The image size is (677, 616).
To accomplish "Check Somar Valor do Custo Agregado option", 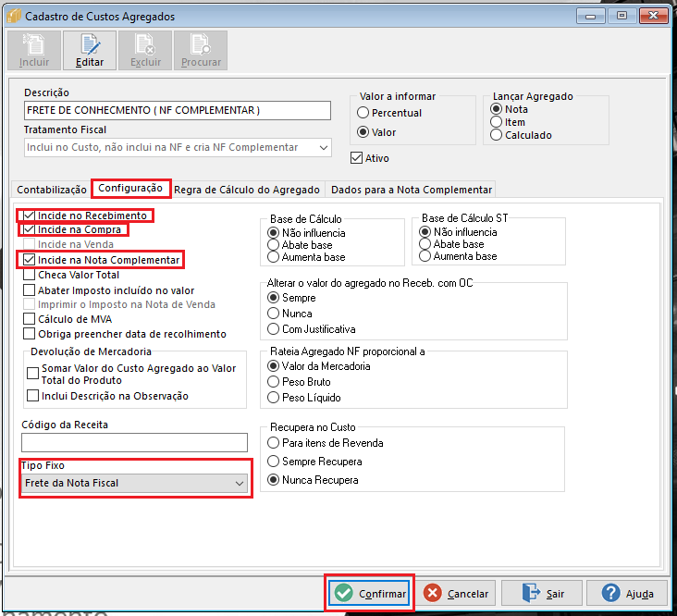I will (x=131, y=374).
